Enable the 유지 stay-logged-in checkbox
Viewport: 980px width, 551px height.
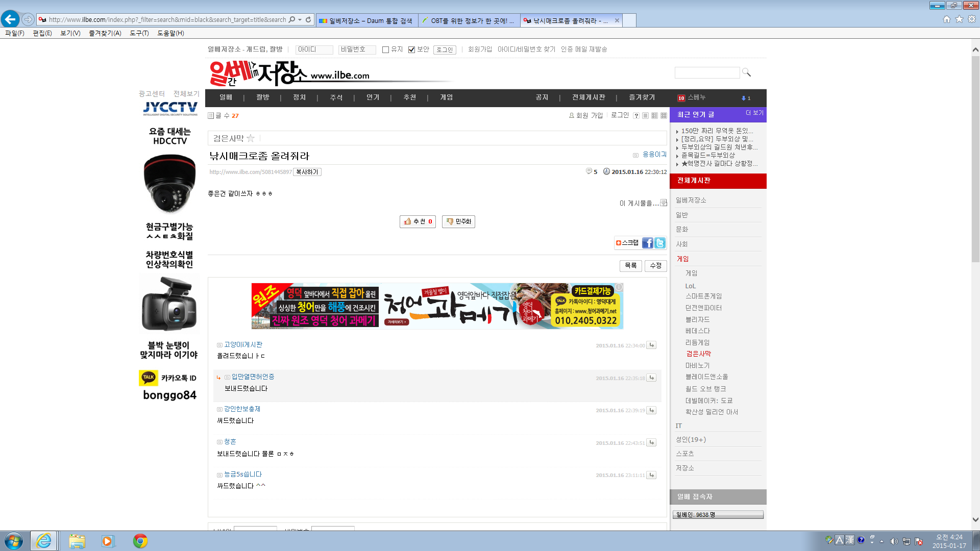pyautogui.click(x=385, y=49)
